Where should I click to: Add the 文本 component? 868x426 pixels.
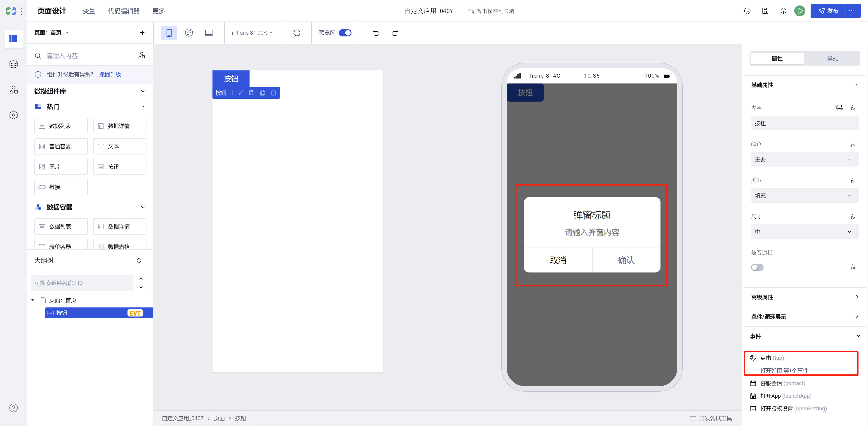[120, 146]
